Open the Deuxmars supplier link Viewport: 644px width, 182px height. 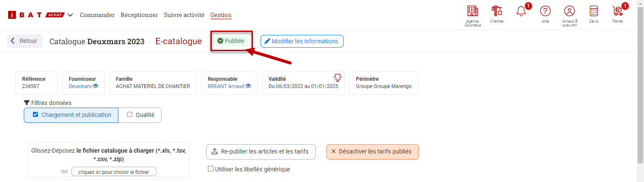80,86
